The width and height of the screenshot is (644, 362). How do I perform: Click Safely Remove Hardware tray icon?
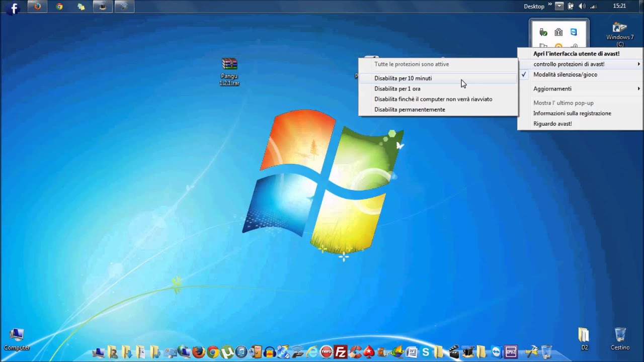543,32
